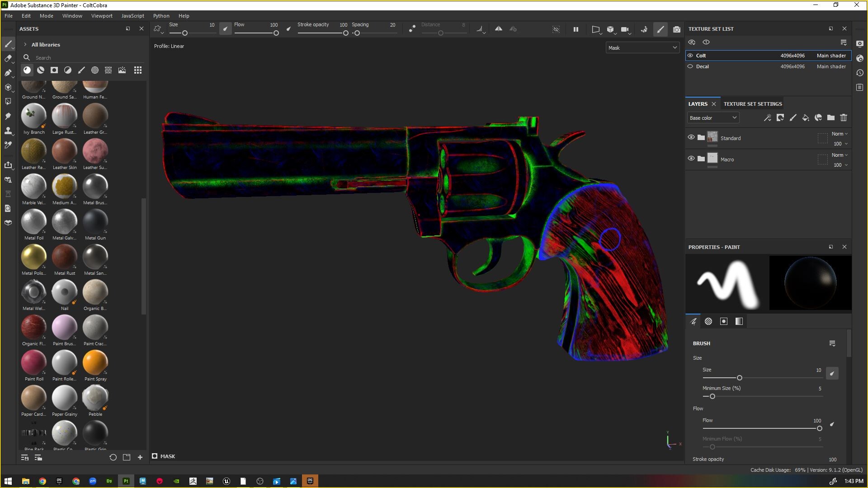This screenshot has height=488, width=868.
Task: Delete layer using the trash icon
Action: [x=844, y=118]
